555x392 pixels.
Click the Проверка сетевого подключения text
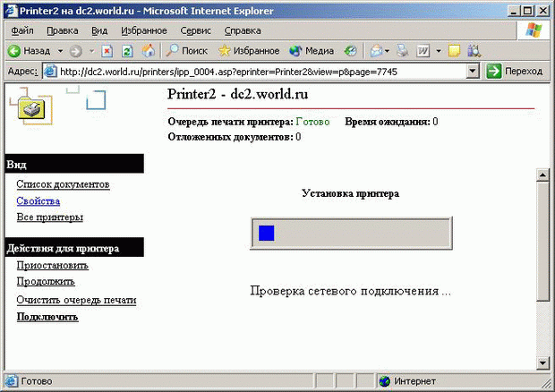point(350,291)
